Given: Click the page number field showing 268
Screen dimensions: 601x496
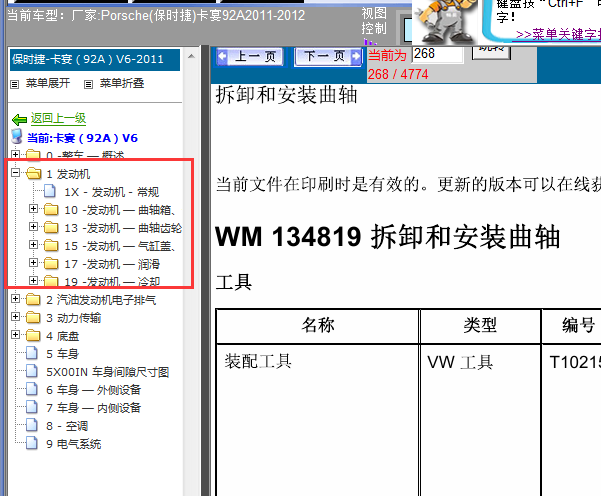Looking at the screenshot, I should click(x=437, y=54).
